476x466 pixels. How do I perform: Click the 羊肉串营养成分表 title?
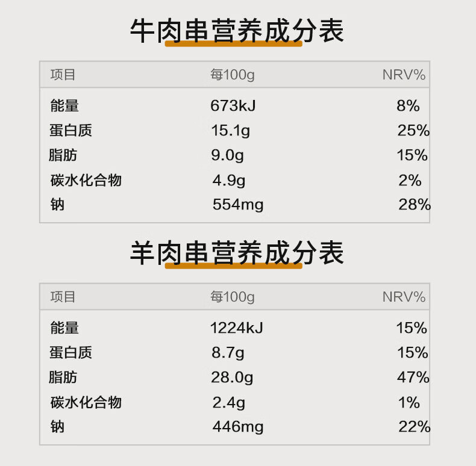[237, 253]
